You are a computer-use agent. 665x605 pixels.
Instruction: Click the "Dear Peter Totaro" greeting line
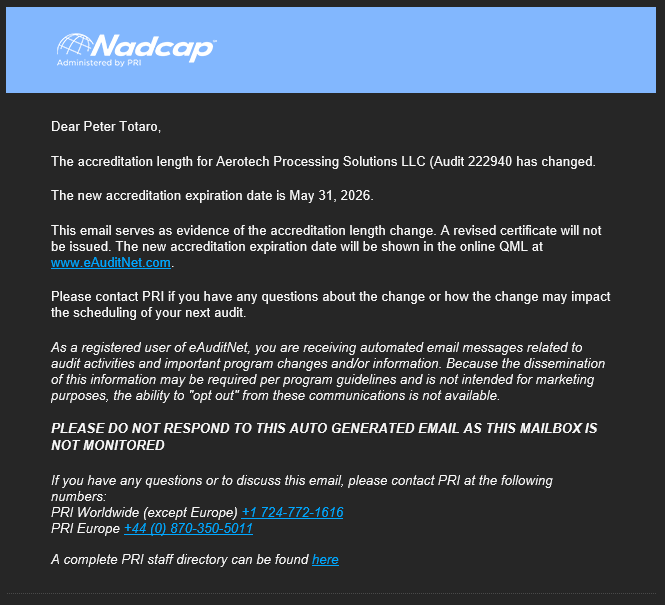pyautogui.click(x=105, y=127)
